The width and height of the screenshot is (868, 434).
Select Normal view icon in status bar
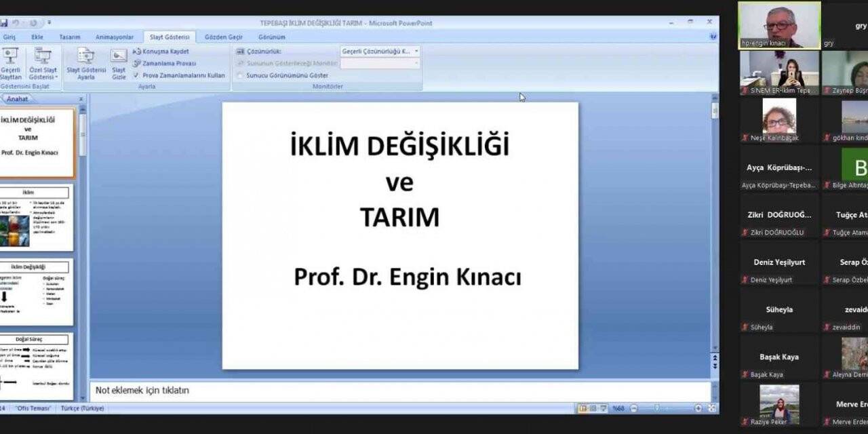(x=583, y=408)
